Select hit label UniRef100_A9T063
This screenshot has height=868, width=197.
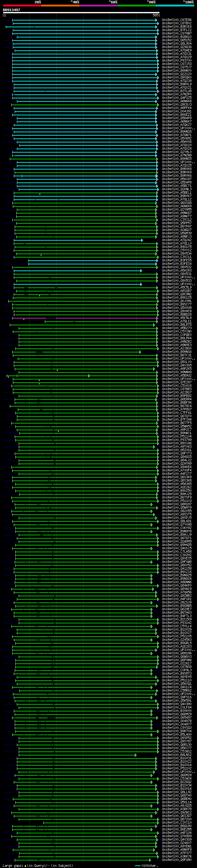pyautogui.click(x=176, y=447)
